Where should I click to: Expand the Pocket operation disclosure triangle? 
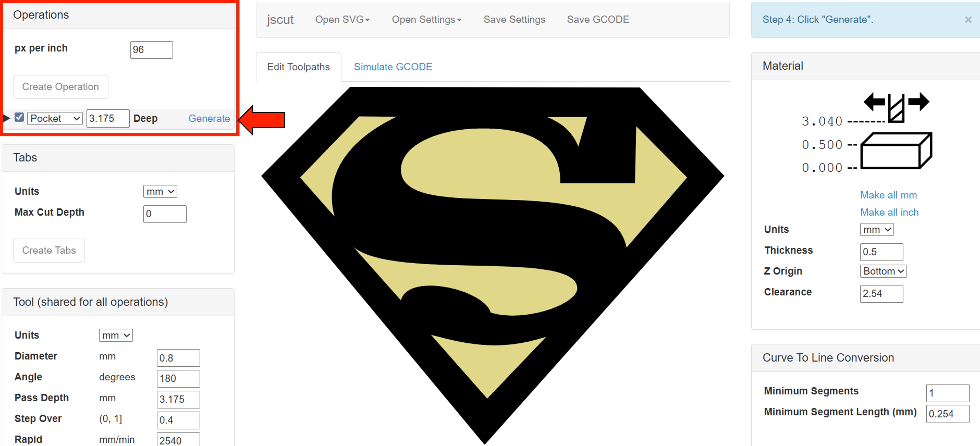6,118
